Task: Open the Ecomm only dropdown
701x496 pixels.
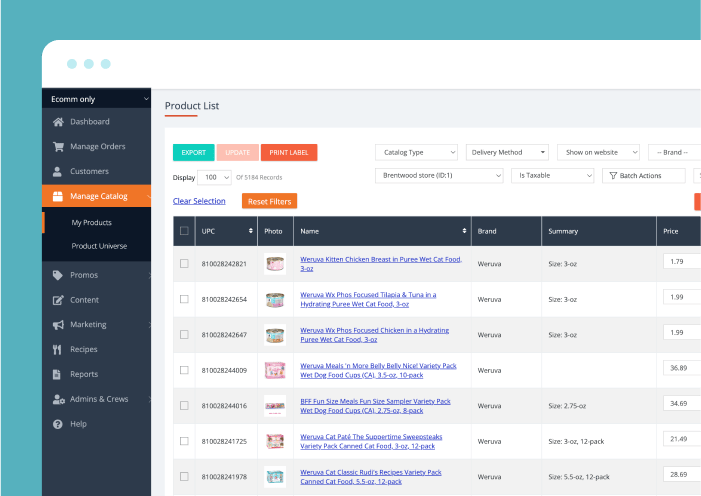Action: click(x=97, y=99)
